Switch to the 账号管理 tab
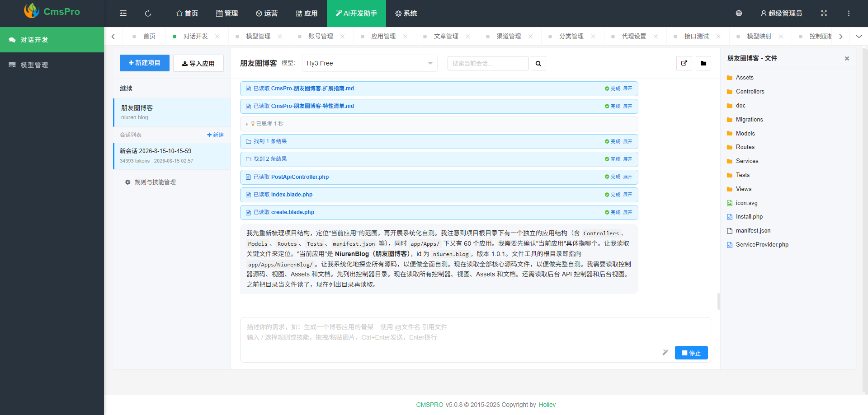Screen dimensions: 868x415 coord(321,37)
